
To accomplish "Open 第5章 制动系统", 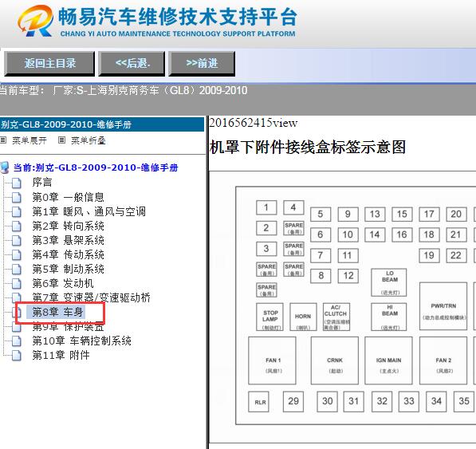I will point(69,269).
